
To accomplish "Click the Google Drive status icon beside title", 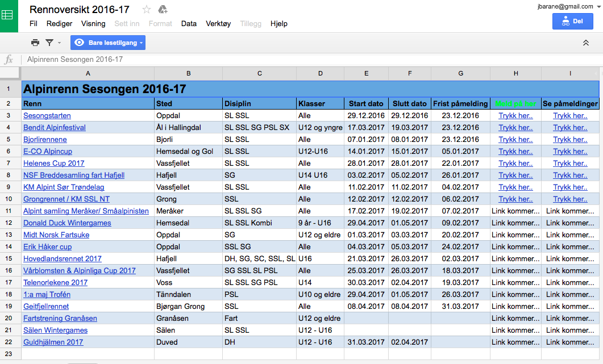I will pyautogui.click(x=163, y=9).
